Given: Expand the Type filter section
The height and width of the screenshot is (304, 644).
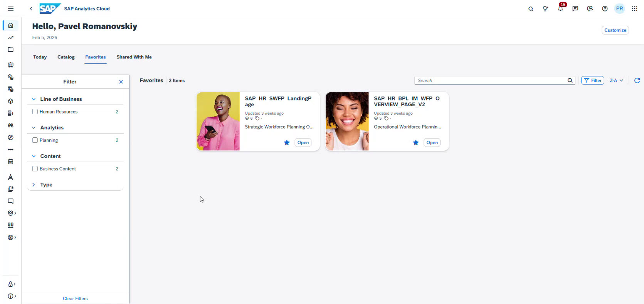Looking at the screenshot, I should tap(34, 185).
